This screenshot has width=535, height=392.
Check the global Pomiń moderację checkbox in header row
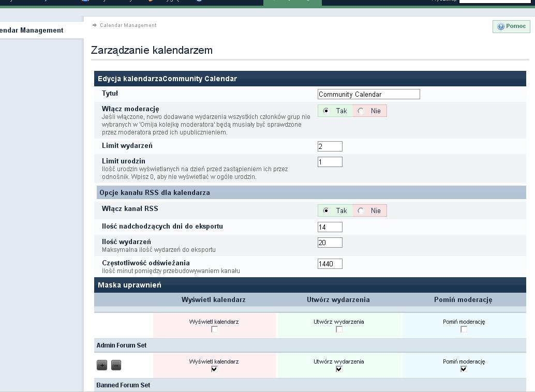464,329
